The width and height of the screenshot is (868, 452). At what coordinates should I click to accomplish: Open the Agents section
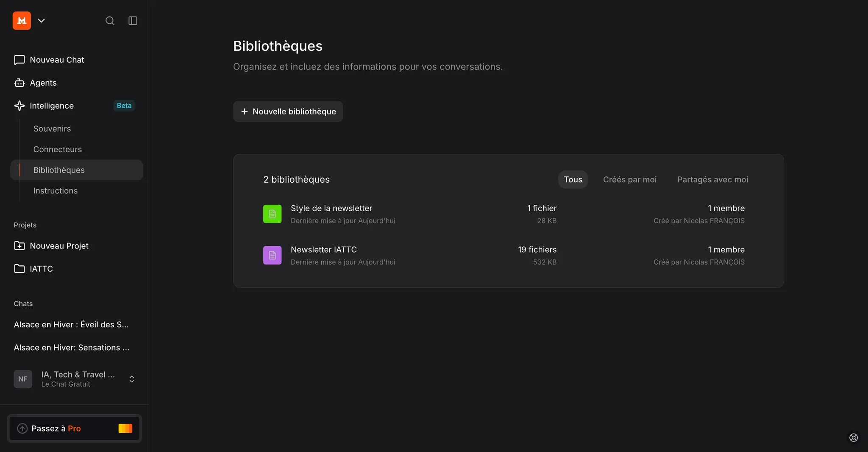click(43, 83)
